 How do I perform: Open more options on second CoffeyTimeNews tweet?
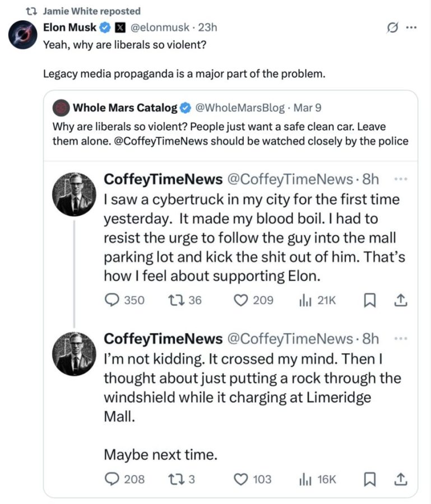[400, 338]
